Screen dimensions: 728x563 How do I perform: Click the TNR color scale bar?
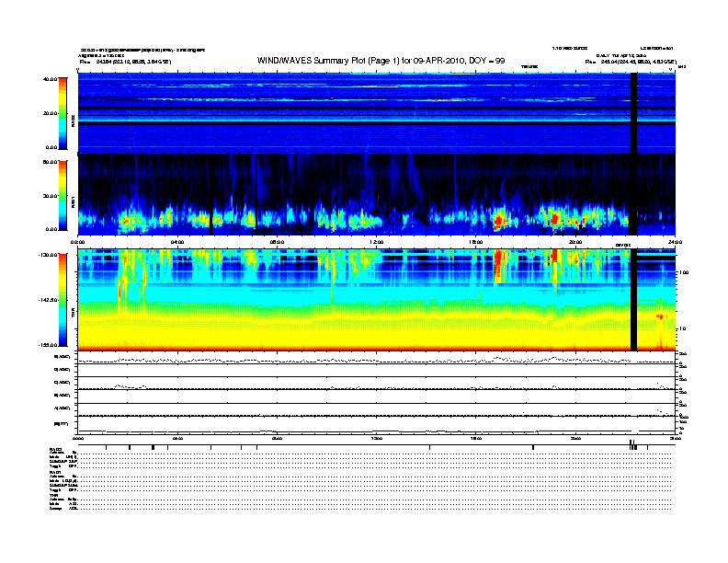click(63, 300)
